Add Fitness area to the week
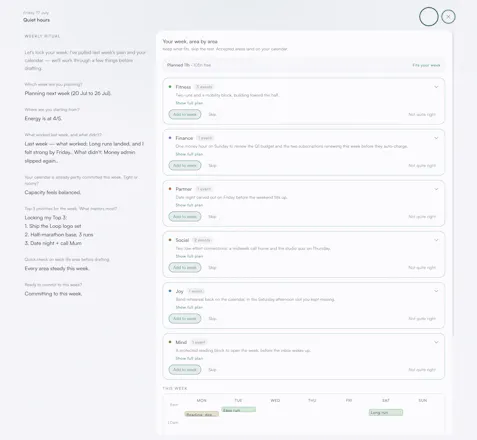 coord(185,114)
